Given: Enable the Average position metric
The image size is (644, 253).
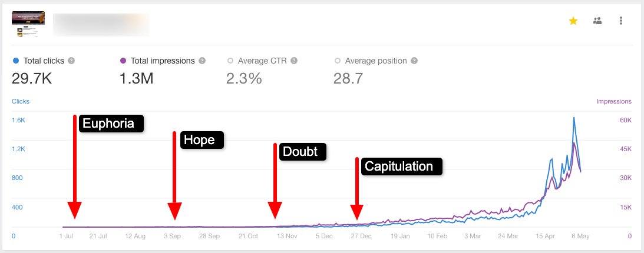Looking at the screenshot, I should (x=371, y=61).
